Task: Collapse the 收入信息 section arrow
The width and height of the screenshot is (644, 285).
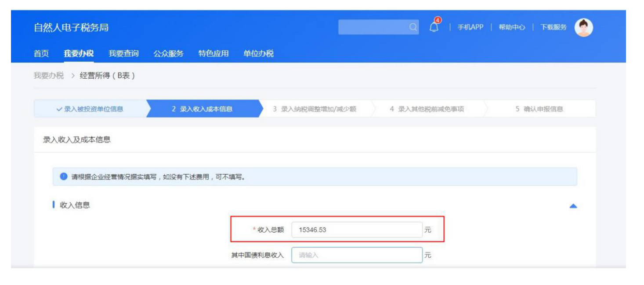Action: 573,206
